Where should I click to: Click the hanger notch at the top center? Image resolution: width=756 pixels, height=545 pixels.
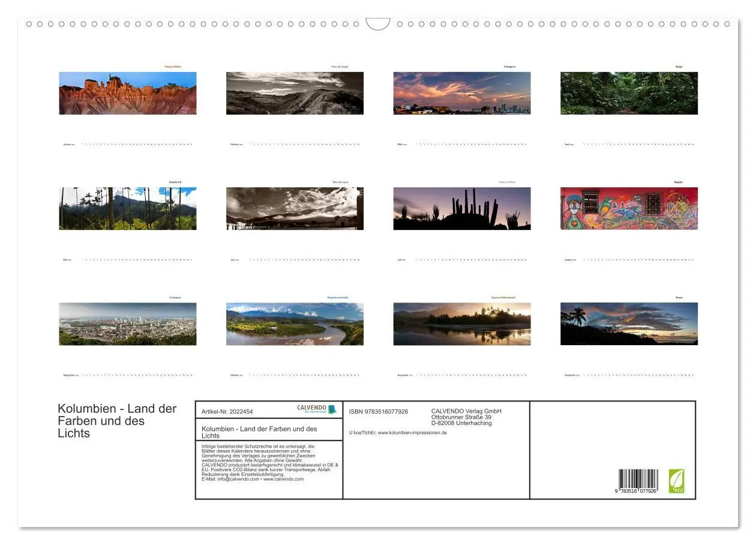tap(378, 24)
